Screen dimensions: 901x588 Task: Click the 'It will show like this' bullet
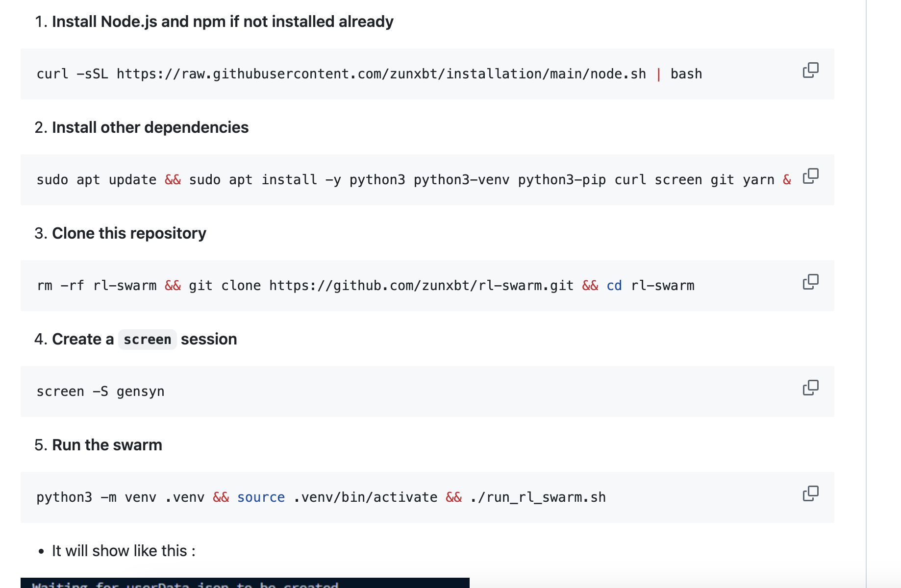pyautogui.click(x=124, y=551)
